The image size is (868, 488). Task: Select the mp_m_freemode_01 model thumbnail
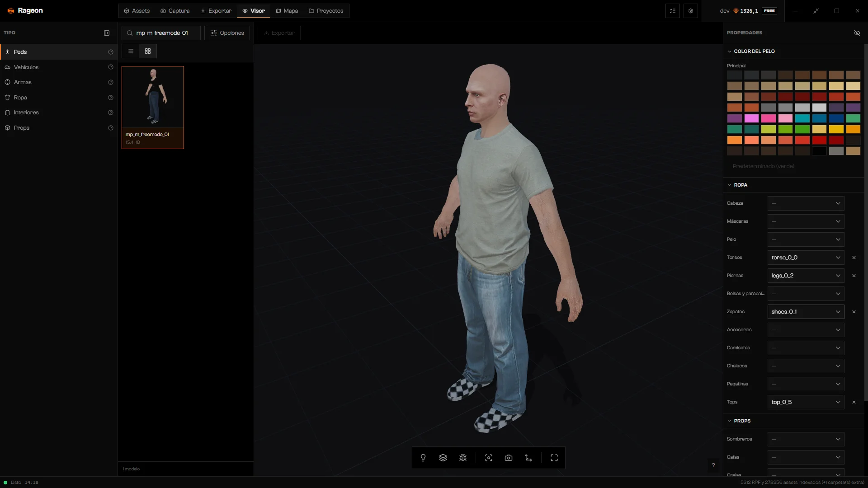click(153, 108)
